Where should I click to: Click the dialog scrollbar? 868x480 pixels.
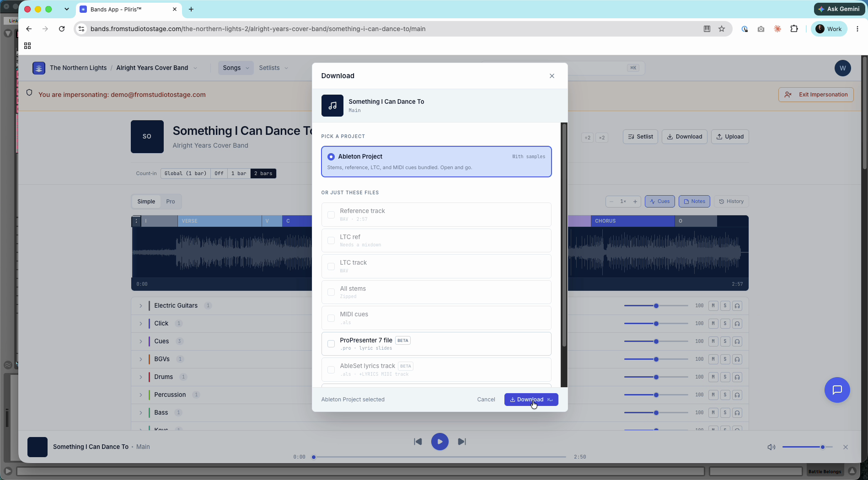564,235
